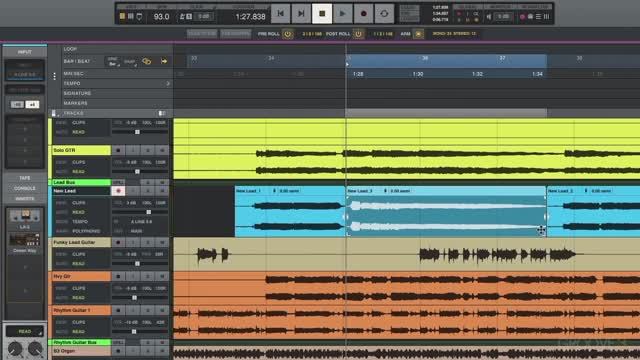Image resolution: width=640 pixels, height=360 pixels.
Task: Open the grid Bar dropdown in the BAR|BEAT row
Action: coord(113,62)
